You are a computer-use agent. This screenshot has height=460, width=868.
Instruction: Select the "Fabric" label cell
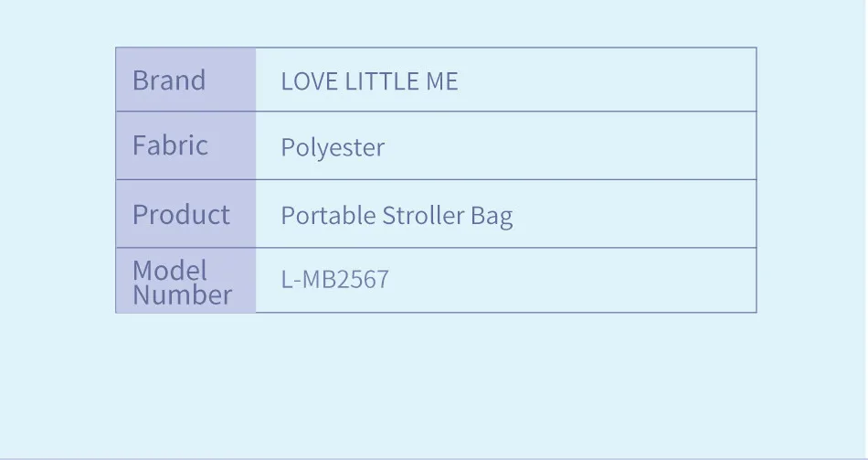coord(170,145)
